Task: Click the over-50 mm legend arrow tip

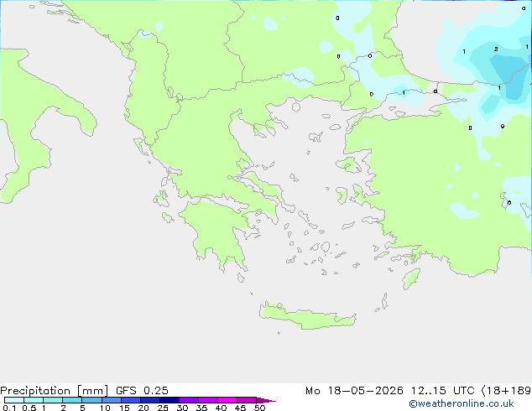Action: tap(266, 400)
